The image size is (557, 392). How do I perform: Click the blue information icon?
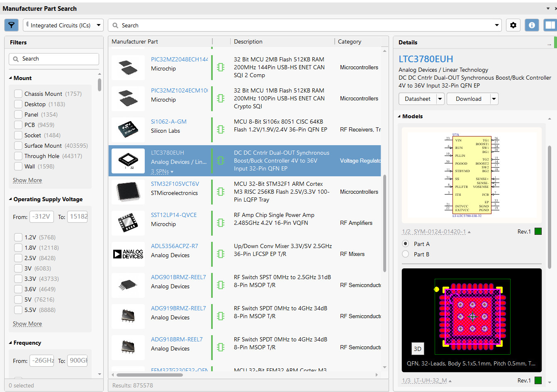click(532, 25)
